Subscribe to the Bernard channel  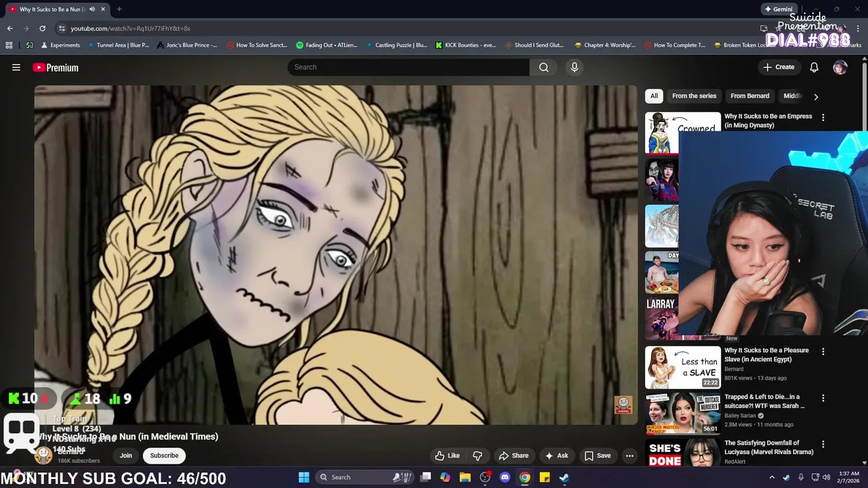[x=164, y=455]
